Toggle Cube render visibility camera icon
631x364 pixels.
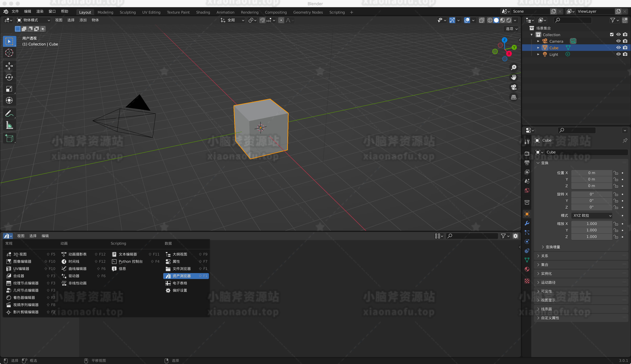tap(625, 48)
